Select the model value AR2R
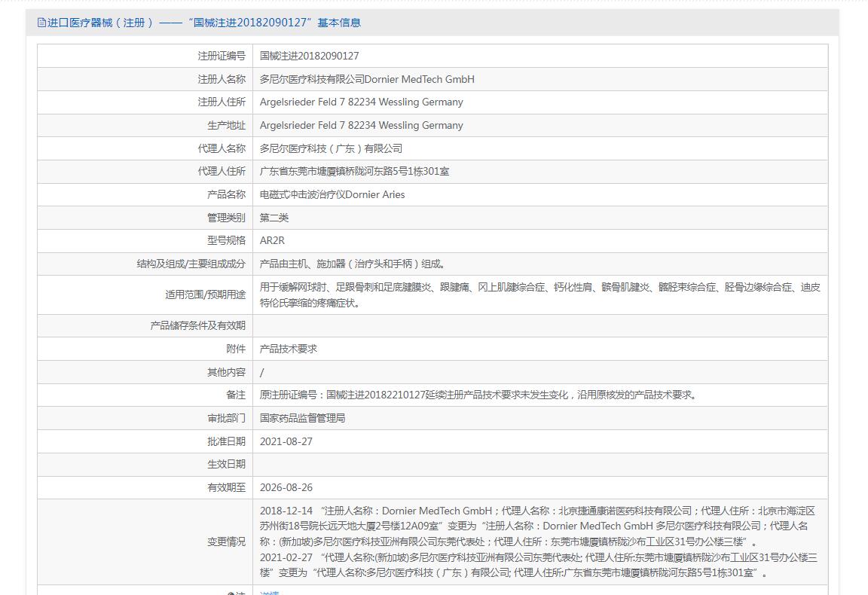This screenshot has width=868, height=595. pos(272,240)
